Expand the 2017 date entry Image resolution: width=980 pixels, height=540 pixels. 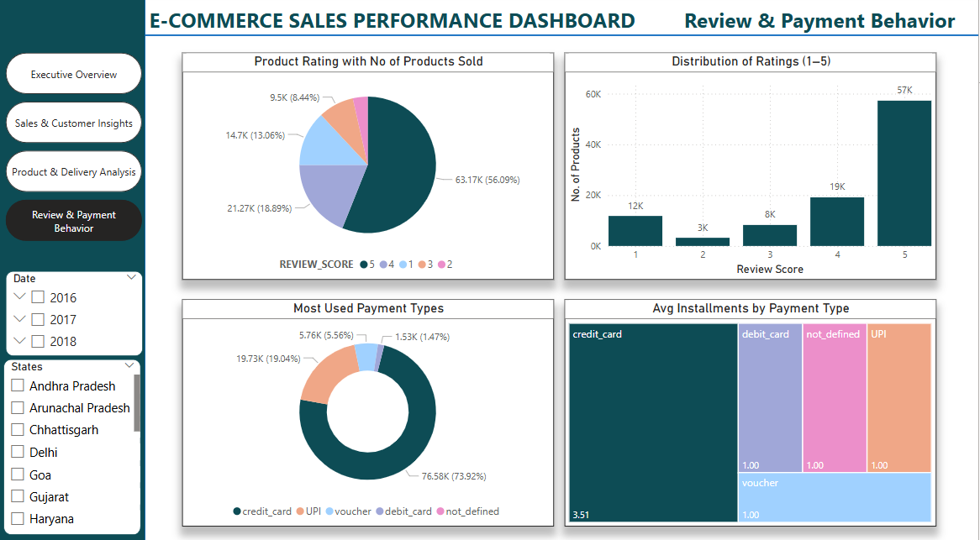click(20, 319)
